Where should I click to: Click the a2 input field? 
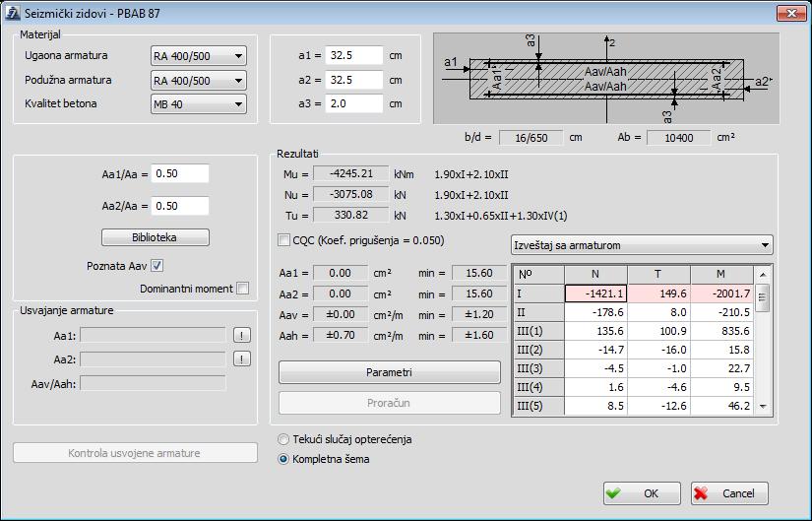coord(354,80)
